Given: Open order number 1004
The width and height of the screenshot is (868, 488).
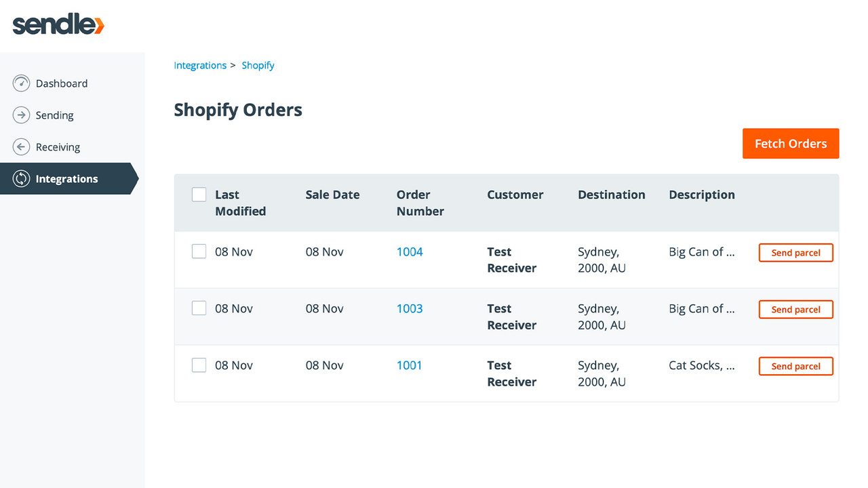Looking at the screenshot, I should pos(410,251).
